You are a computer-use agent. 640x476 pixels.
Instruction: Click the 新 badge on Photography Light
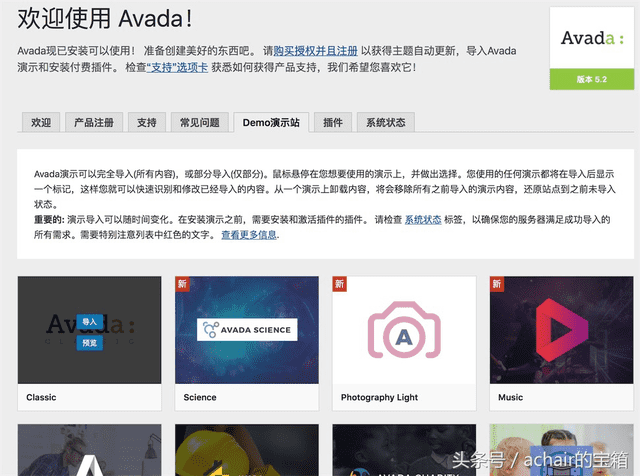pos(340,284)
